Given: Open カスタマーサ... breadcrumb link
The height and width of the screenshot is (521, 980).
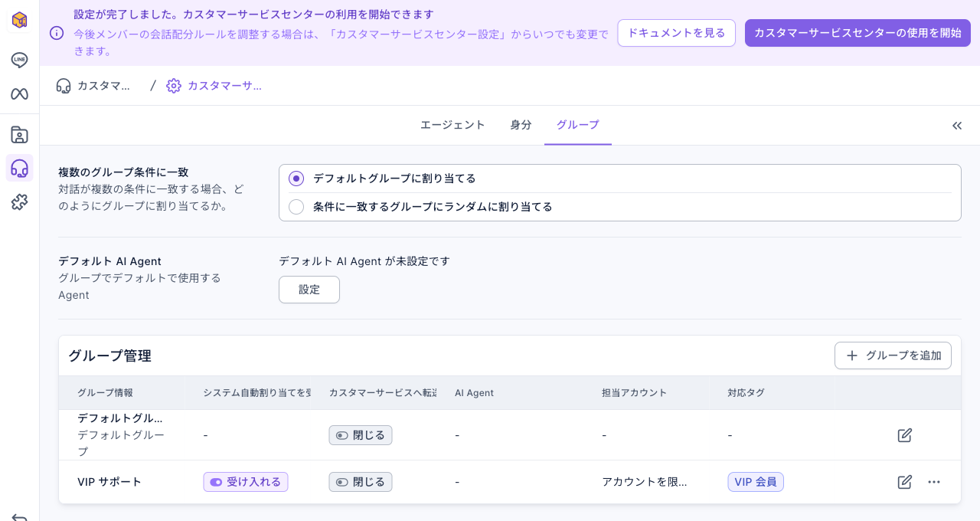Looking at the screenshot, I should tap(214, 86).
